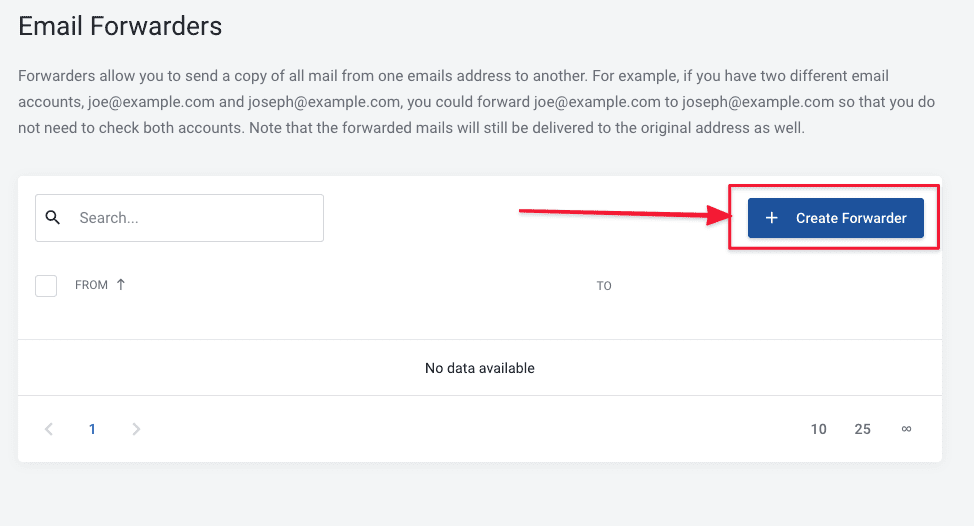Sort table by the FROM column
Viewport: 974px width, 526px height.
coord(91,285)
